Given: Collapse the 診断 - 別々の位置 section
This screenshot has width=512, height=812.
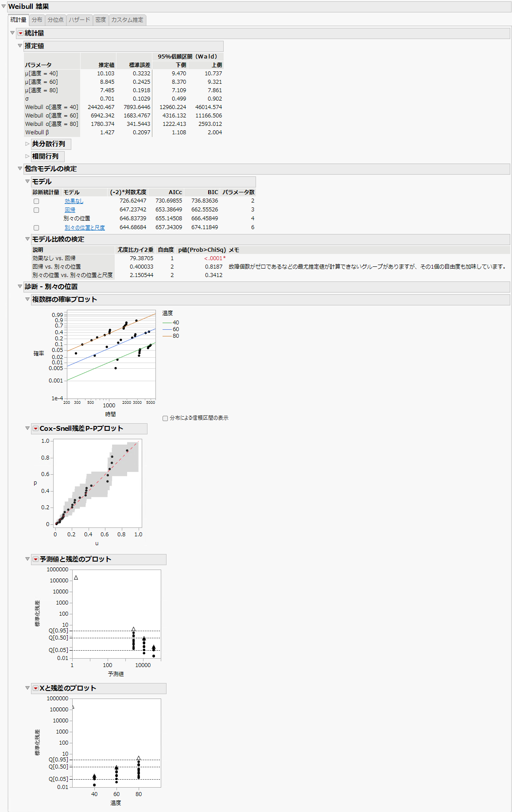Looking at the screenshot, I should click(x=20, y=286).
